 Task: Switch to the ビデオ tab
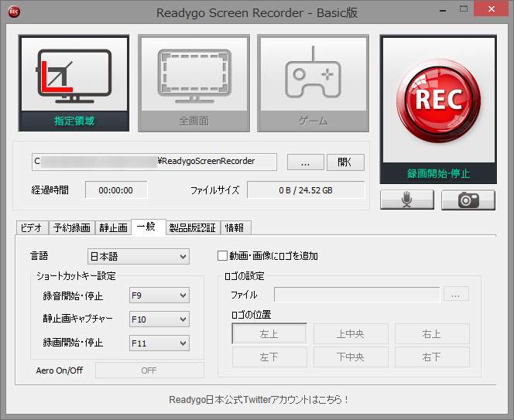click(32, 227)
